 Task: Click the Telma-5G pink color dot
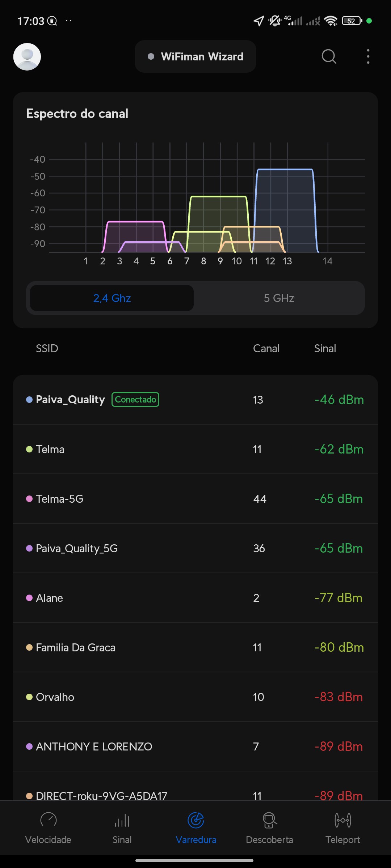(x=29, y=499)
